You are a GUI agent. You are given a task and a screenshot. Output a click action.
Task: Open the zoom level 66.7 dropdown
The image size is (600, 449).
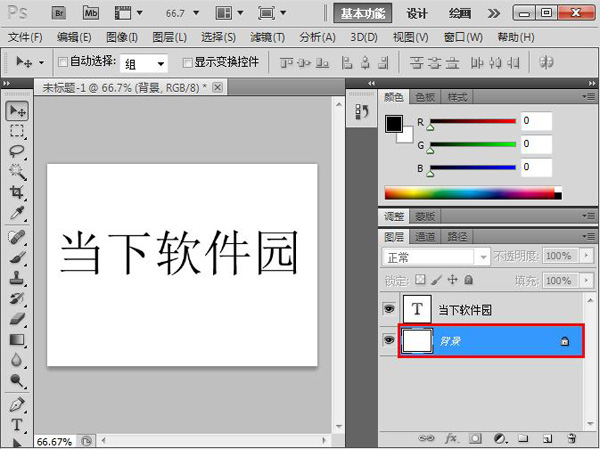196,13
